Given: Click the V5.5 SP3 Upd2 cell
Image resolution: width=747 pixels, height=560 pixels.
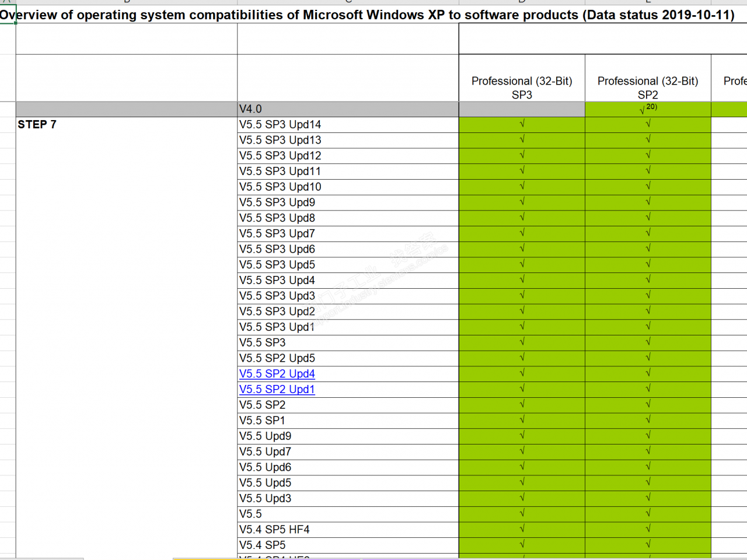Looking at the screenshot, I should (348, 311).
